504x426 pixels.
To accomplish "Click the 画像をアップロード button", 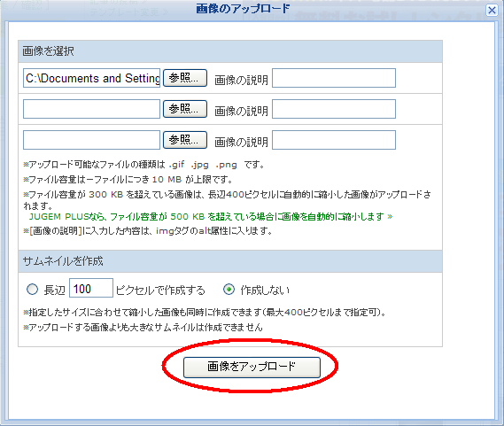I will pos(252,367).
